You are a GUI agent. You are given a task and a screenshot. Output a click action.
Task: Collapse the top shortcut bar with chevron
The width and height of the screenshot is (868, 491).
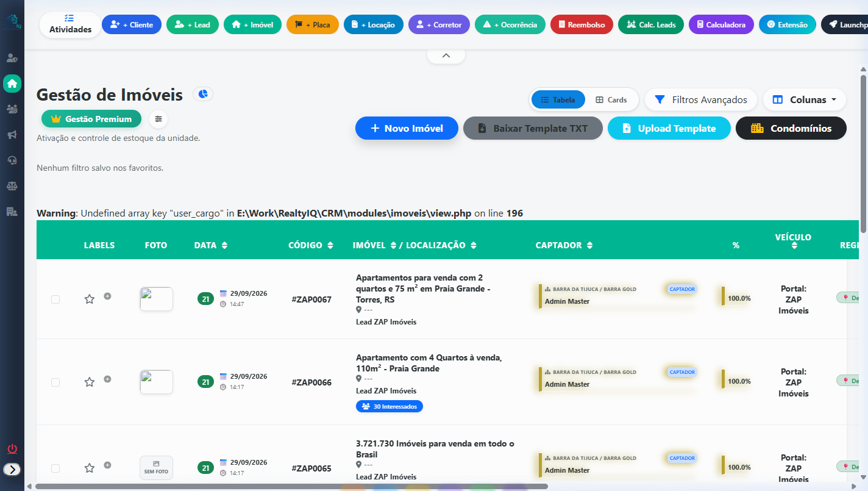[446, 56]
